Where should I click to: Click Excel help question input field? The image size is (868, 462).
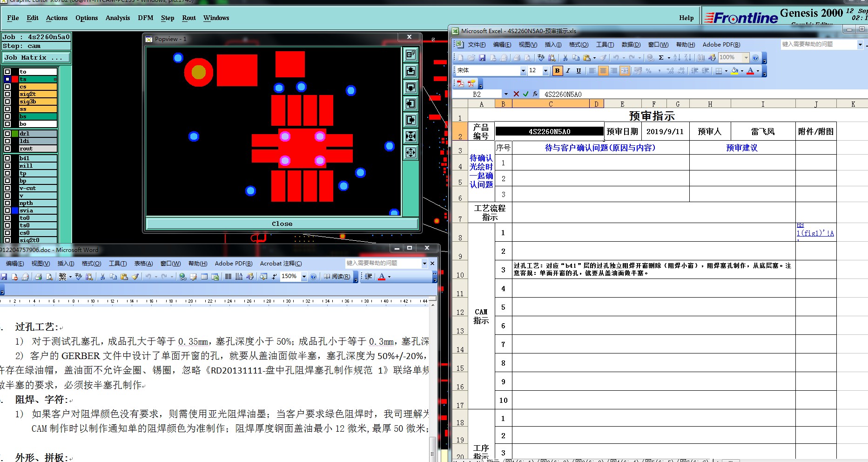click(819, 44)
